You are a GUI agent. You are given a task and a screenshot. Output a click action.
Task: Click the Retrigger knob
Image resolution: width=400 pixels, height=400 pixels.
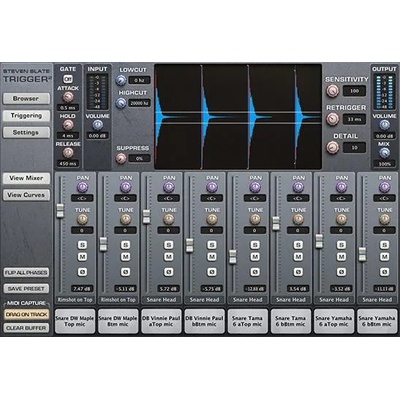(332, 119)
